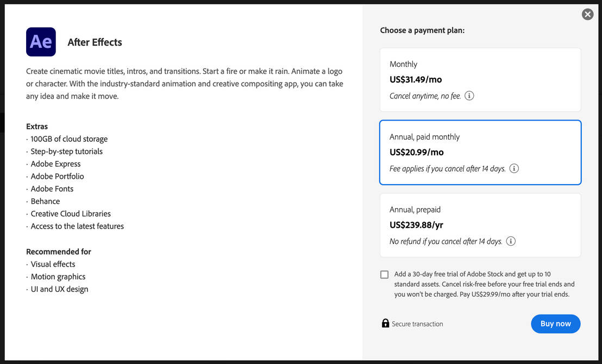Select the Monthly payment plan
The height and width of the screenshot is (364, 602).
click(480, 79)
